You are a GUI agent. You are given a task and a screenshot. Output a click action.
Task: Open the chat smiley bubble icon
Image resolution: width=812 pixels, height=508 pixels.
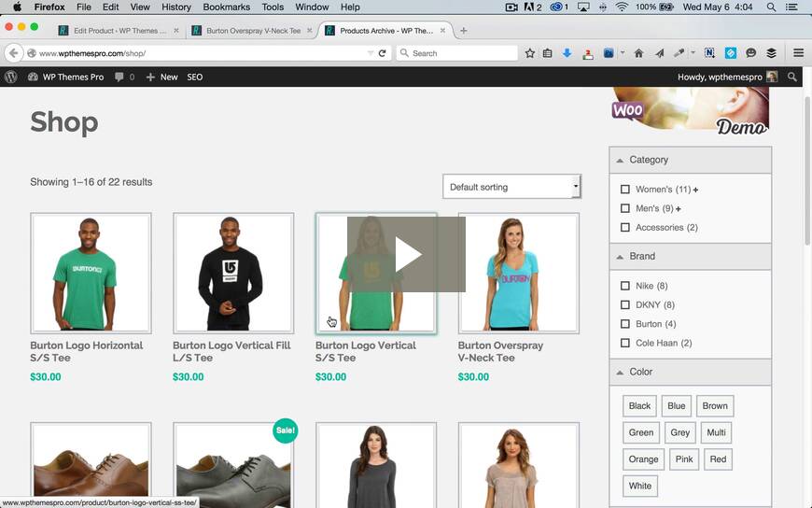pyautogui.click(x=751, y=53)
